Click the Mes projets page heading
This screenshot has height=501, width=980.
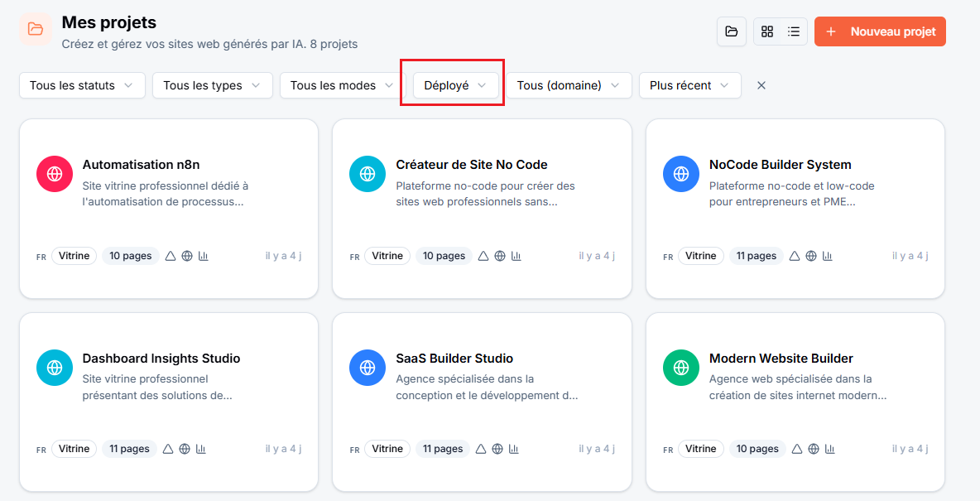(x=108, y=22)
